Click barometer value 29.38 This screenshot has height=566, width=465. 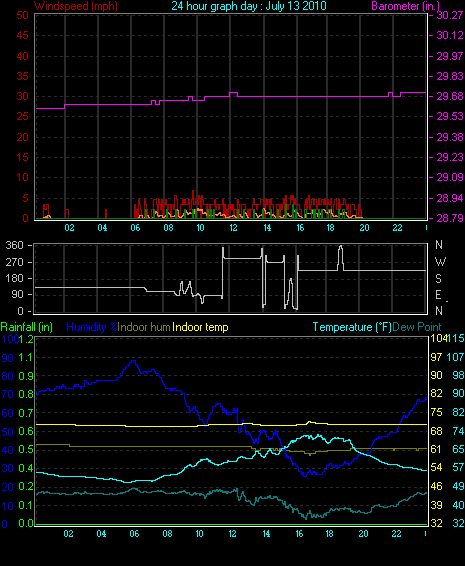coord(450,137)
